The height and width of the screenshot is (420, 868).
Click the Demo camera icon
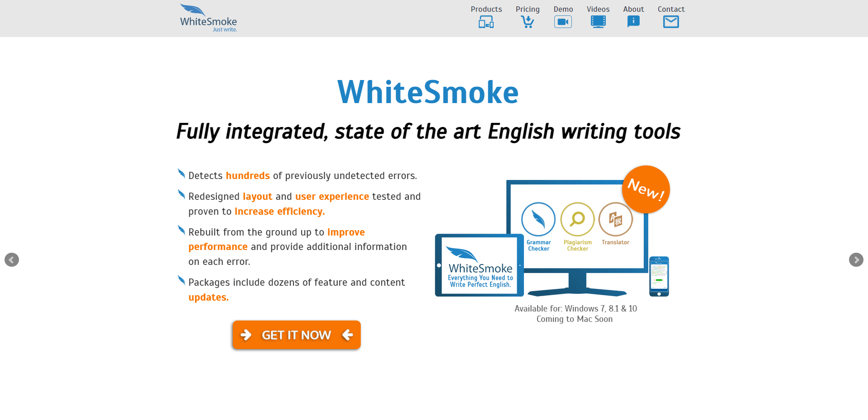pos(563,22)
